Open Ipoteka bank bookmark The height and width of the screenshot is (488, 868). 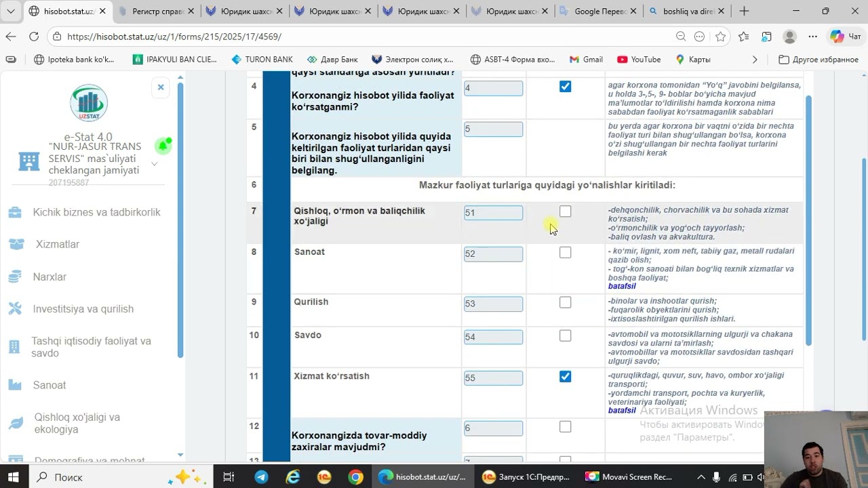pos(74,60)
